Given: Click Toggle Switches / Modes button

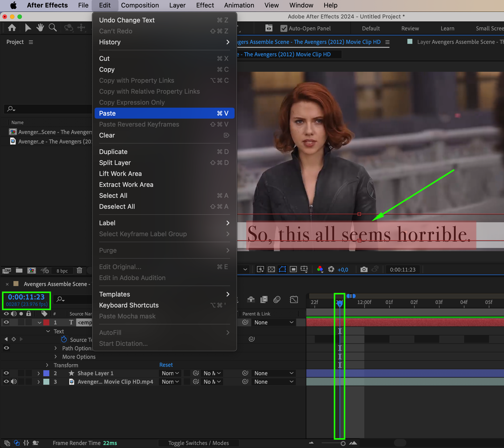Looking at the screenshot, I should point(198,443).
